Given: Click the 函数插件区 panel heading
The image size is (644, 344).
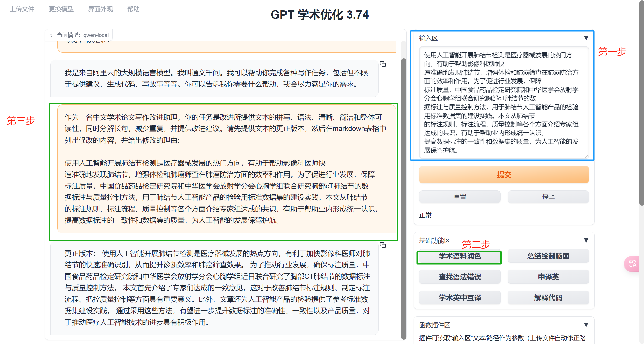Looking at the screenshot, I should [435, 325].
